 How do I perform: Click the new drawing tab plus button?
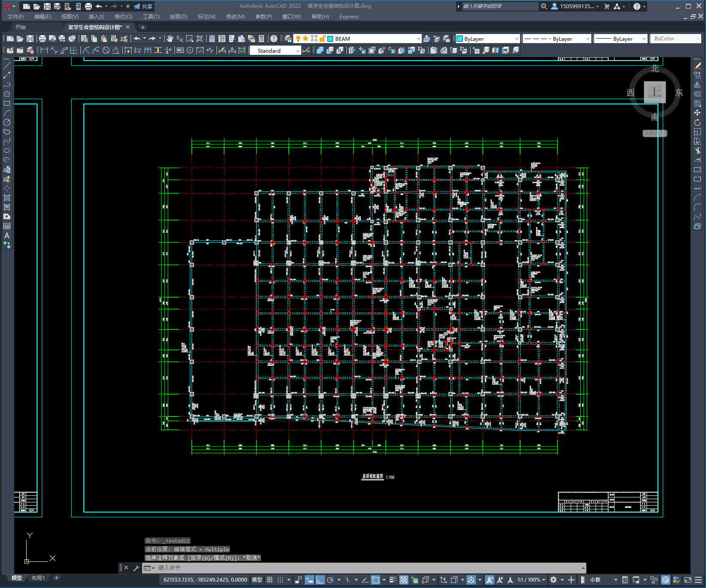tap(143, 27)
